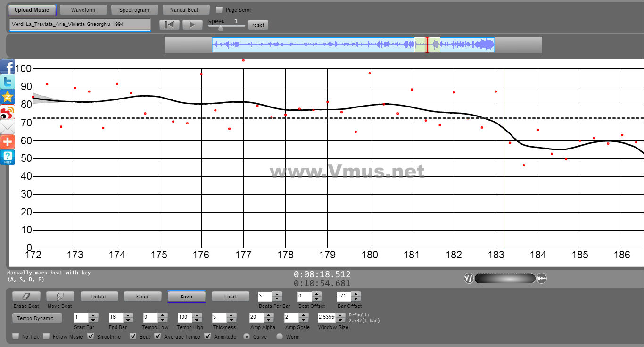644x347 pixels.
Task: Play the music track
Action: coord(192,25)
